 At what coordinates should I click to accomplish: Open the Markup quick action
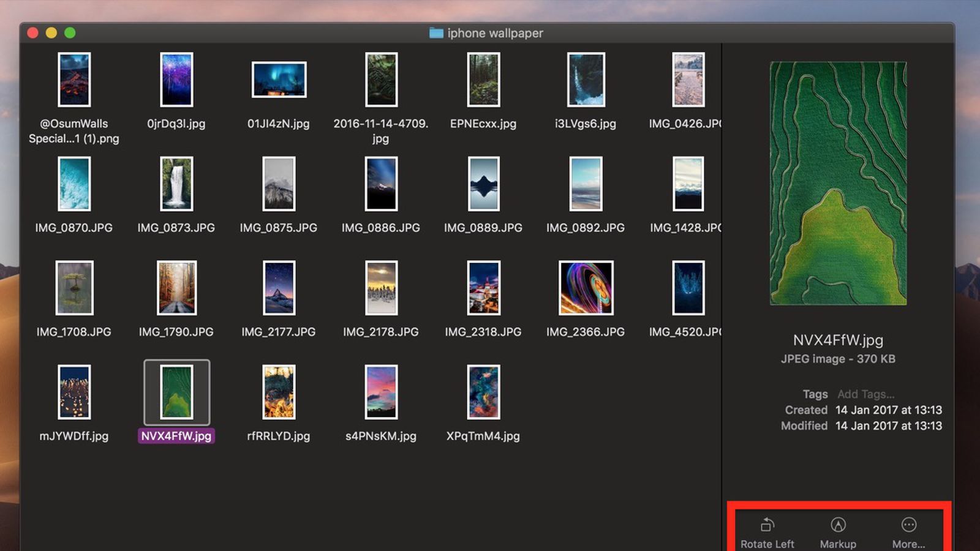coord(838,525)
